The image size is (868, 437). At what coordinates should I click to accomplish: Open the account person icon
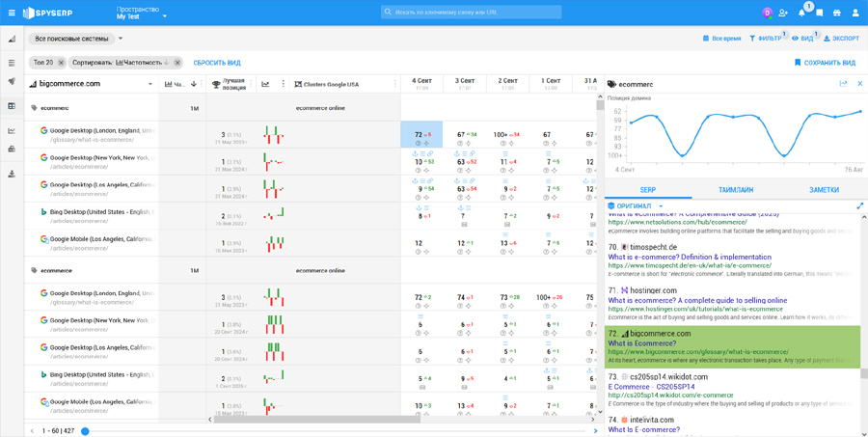pos(855,13)
